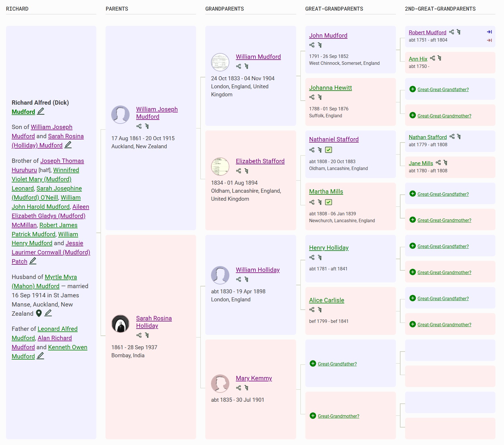This screenshot has height=445, width=504.
Task: Open the map pin for the marriage location
Action: coord(39,313)
